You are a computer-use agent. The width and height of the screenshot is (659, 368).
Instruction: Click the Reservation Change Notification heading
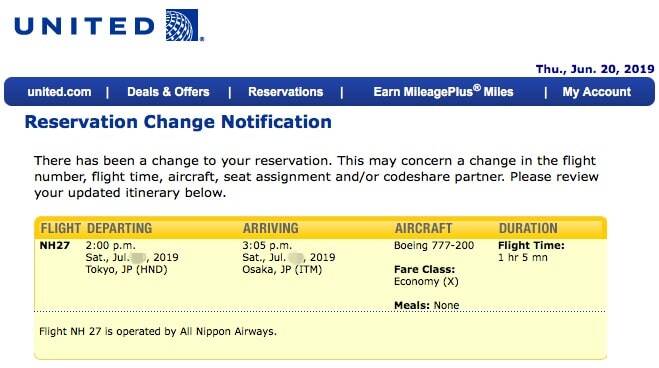click(178, 122)
